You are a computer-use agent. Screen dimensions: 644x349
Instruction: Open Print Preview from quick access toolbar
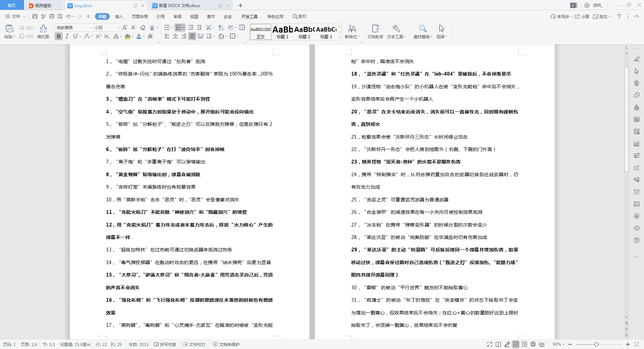(x=60, y=16)
